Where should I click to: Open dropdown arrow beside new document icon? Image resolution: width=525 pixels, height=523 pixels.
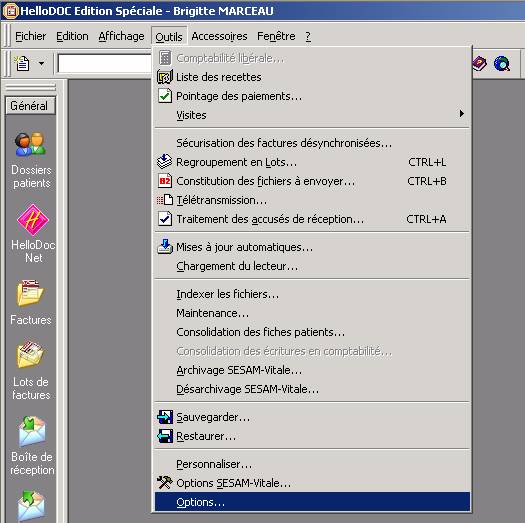(x=41, y=63)
